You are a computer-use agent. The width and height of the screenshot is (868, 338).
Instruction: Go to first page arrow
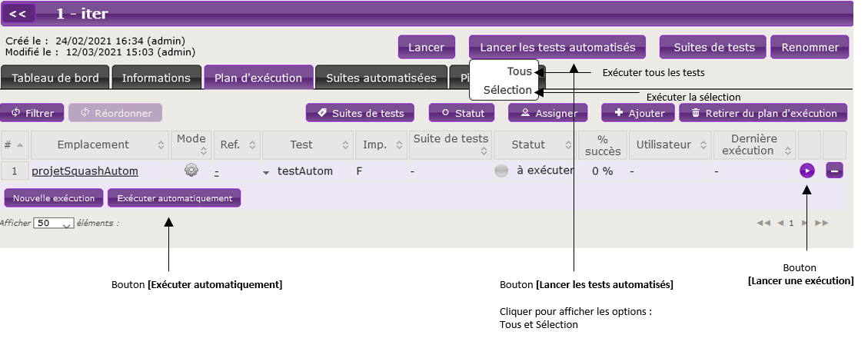763,223
